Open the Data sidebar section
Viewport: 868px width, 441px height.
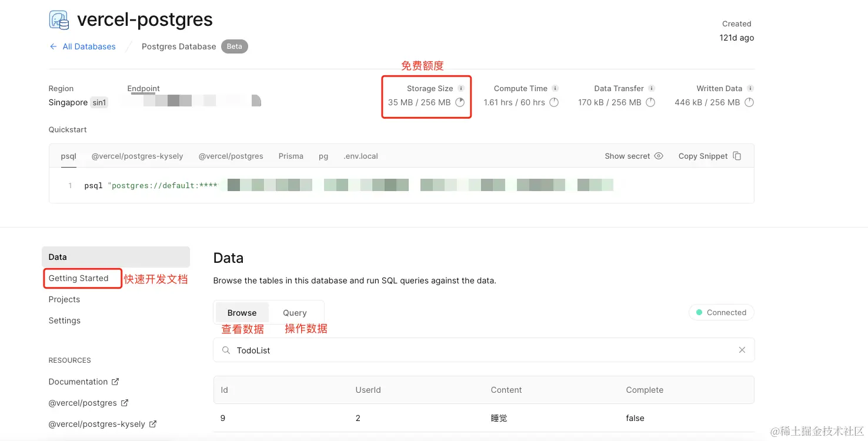[x=116, y=257]
